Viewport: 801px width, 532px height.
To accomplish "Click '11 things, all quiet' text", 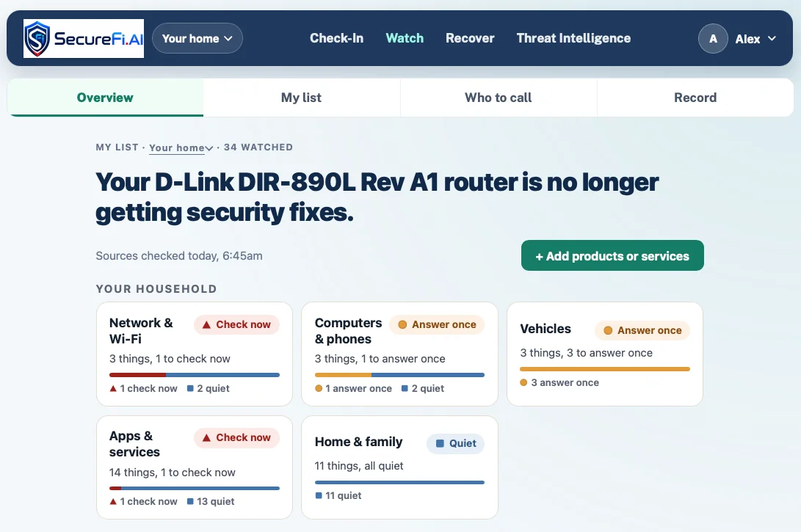I will pyautogui.click(x=359, y=466).
